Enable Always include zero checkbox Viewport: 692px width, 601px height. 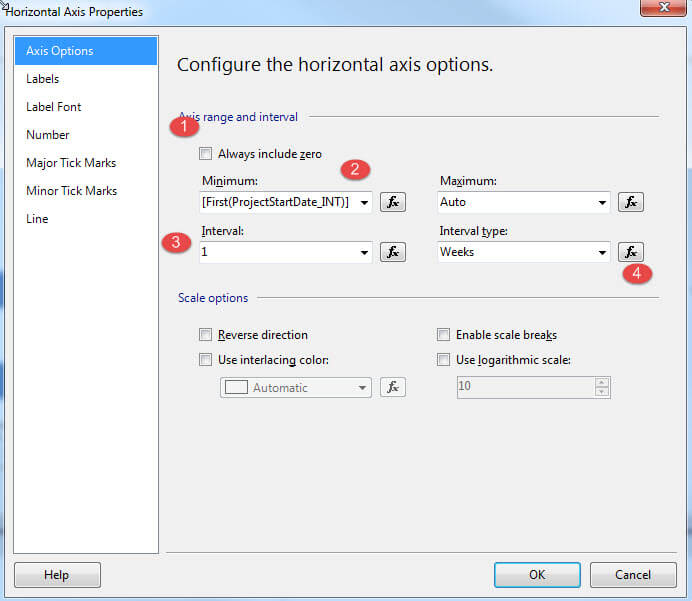(x=206, y=155)
